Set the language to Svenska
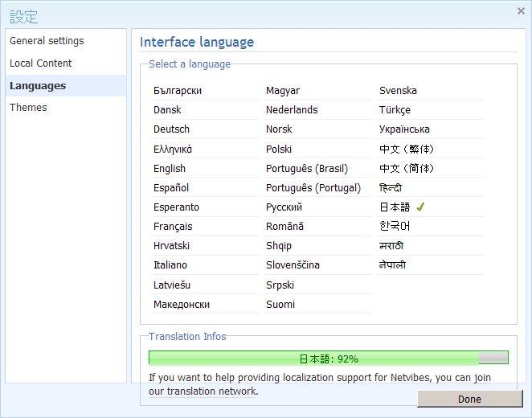The height and width of the screenshot is (418, 532). click(x=398, y=91)
